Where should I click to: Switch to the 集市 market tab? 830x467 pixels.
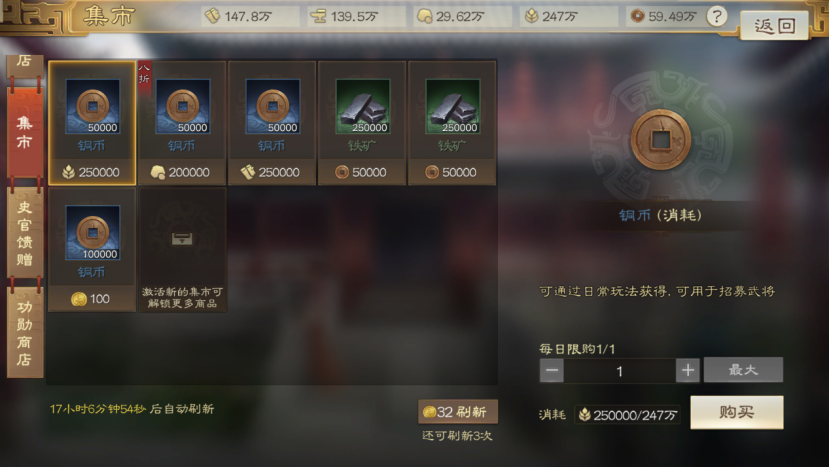point(24,132)
